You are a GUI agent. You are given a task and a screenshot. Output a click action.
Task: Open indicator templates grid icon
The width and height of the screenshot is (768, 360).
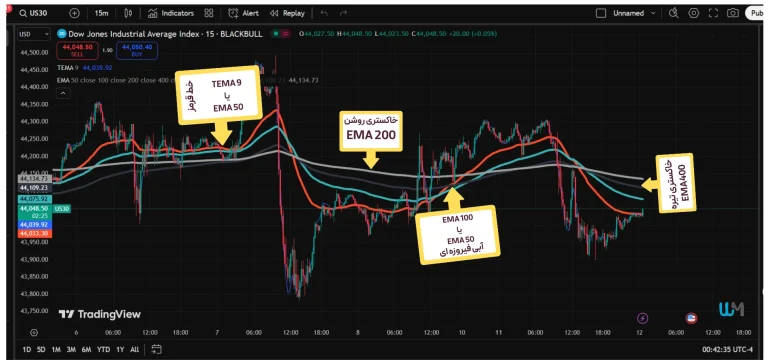pos(209,13)
